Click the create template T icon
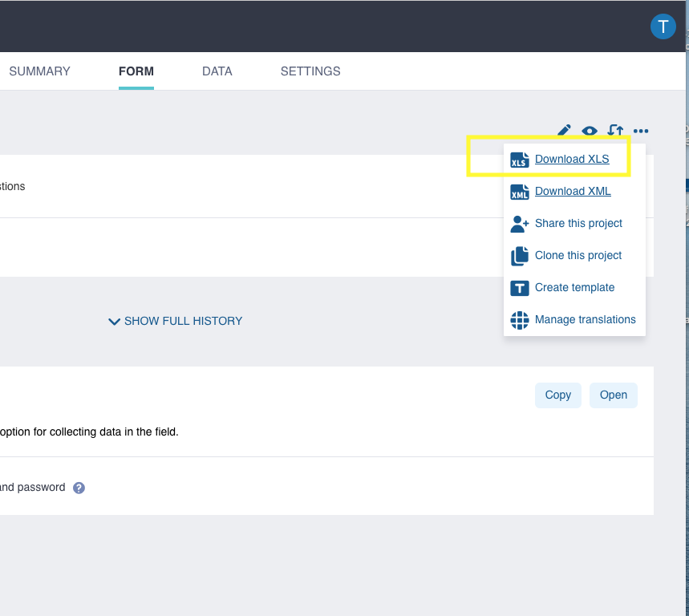 tap(520, 288)
